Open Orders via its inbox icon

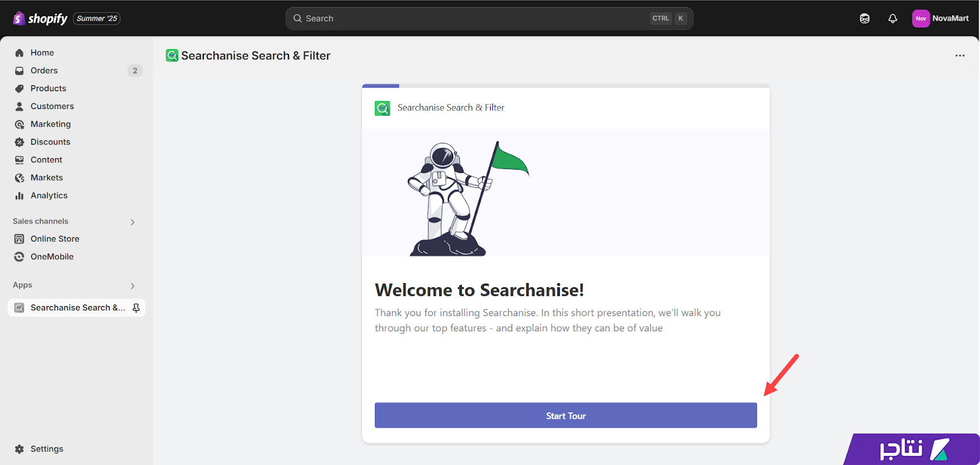[x=20, y=70]
